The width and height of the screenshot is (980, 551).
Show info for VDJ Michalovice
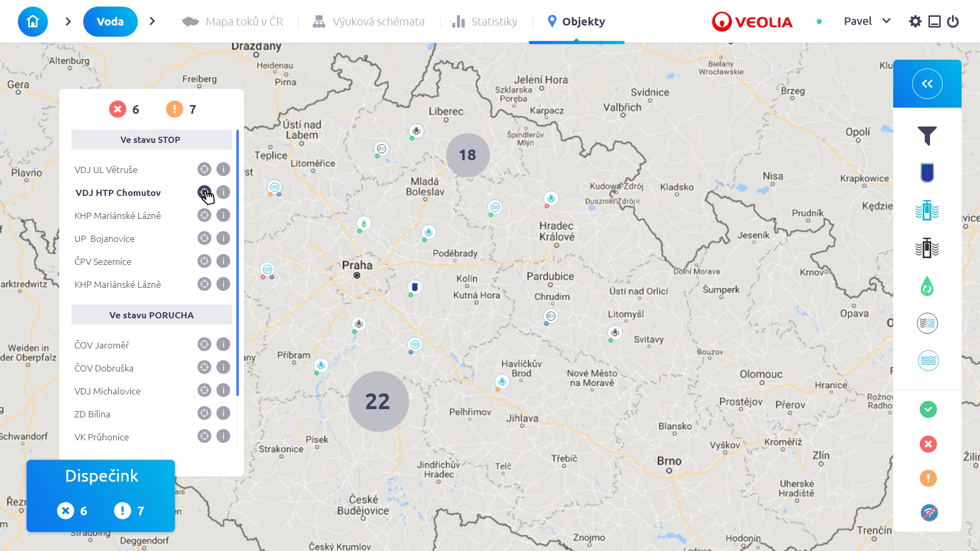223,390
